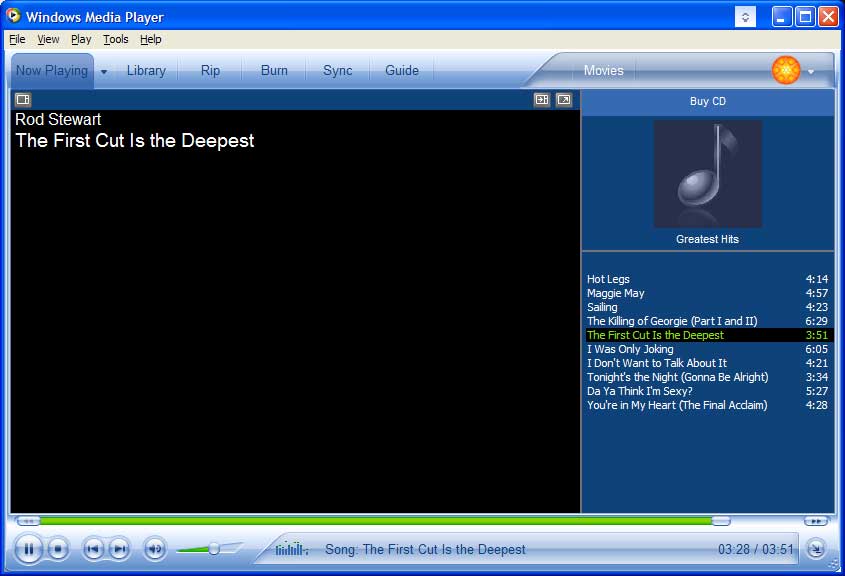
Task: Select Da Ya Think I'm Sexy? track
Action: pyautogui.click(x=708, y=391)
